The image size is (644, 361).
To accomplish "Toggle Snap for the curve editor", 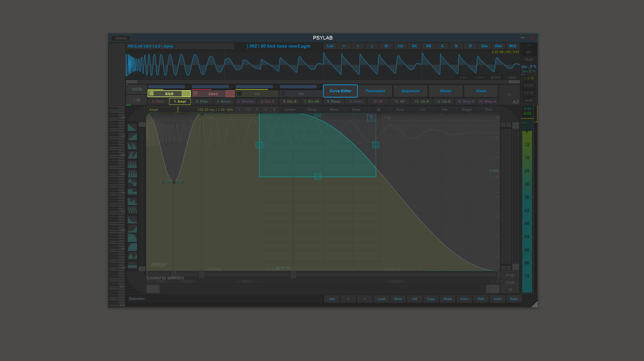I will tap(510, 275).
